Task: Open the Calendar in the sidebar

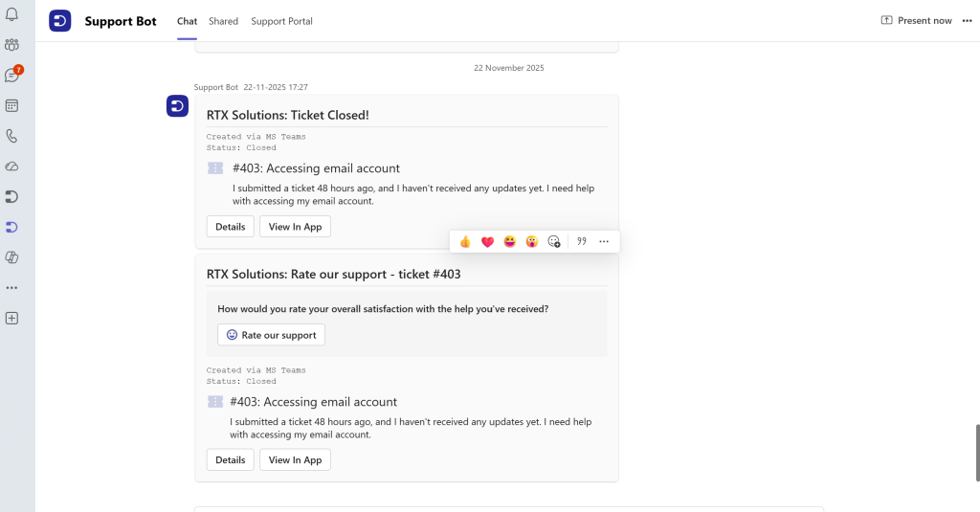Action: coord(11,105)
